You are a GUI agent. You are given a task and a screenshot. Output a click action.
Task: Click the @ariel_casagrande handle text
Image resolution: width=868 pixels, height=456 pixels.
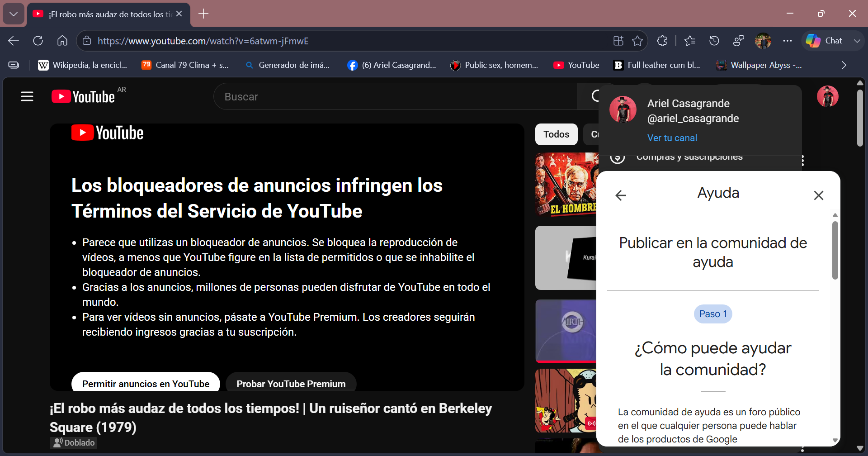(x=693, y=119)
